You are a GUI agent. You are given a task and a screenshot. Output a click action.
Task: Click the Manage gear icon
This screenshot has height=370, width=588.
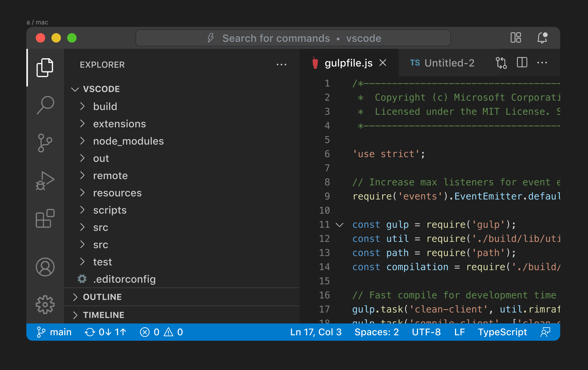[45, 304]
